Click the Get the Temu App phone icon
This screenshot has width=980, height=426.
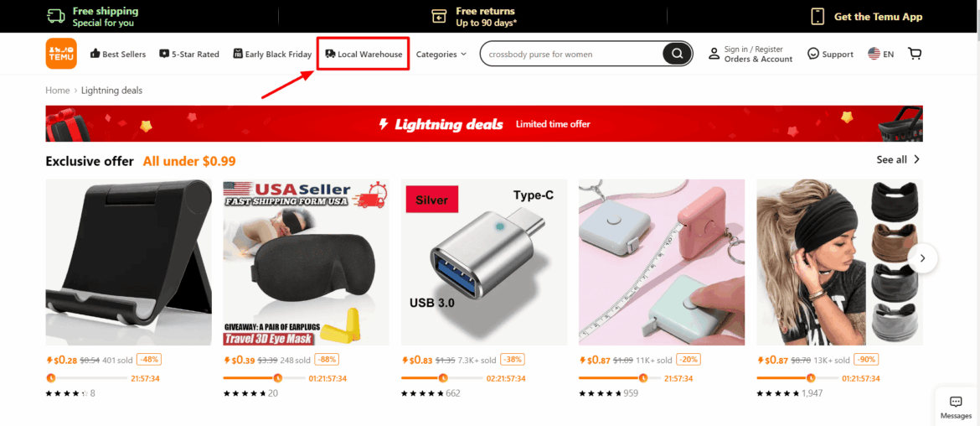tap(818, 16)
